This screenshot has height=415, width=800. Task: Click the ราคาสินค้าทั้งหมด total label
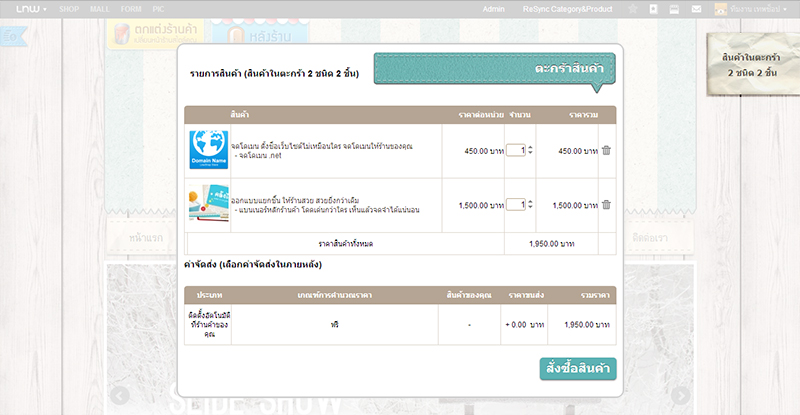tap(345, 244)
